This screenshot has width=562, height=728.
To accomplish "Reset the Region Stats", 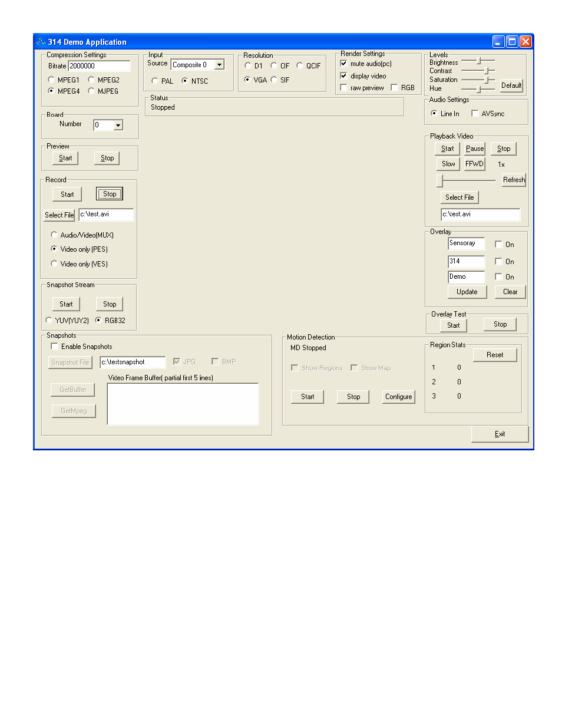I will [495, 355].
